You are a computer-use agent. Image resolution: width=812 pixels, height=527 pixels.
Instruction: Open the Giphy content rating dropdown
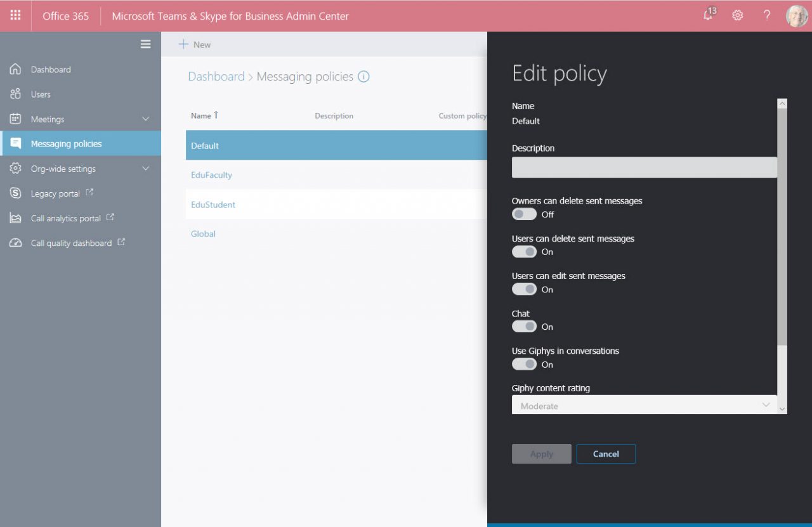pos(644,405)
